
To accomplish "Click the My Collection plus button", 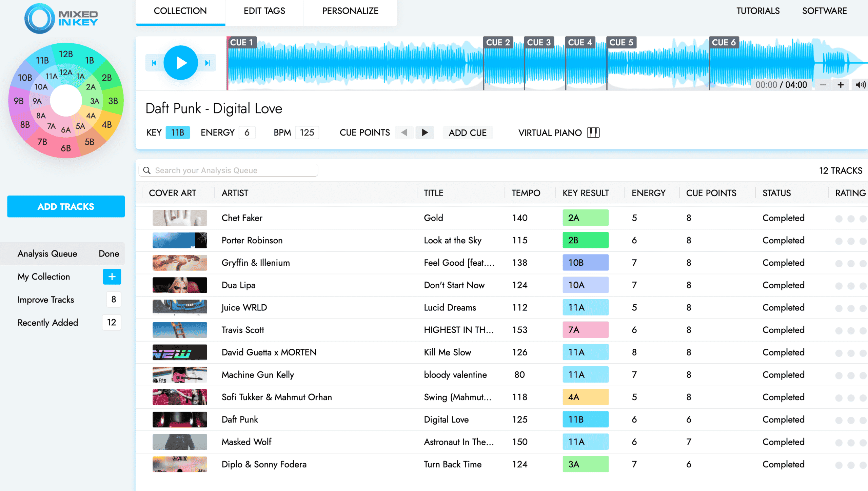I will click(112, 276).
